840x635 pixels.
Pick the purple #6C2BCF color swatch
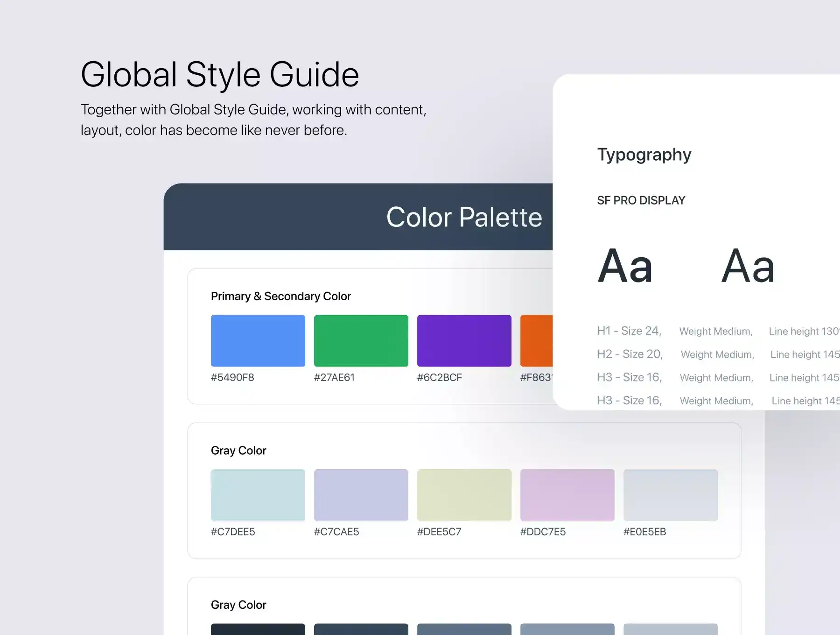pyautogui.click(x=464, y=340)
